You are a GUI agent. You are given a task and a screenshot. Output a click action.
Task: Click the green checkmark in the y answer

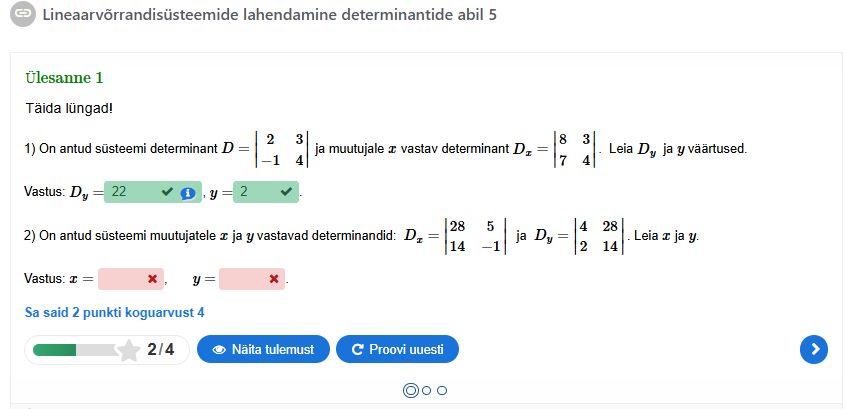[288, 191]
